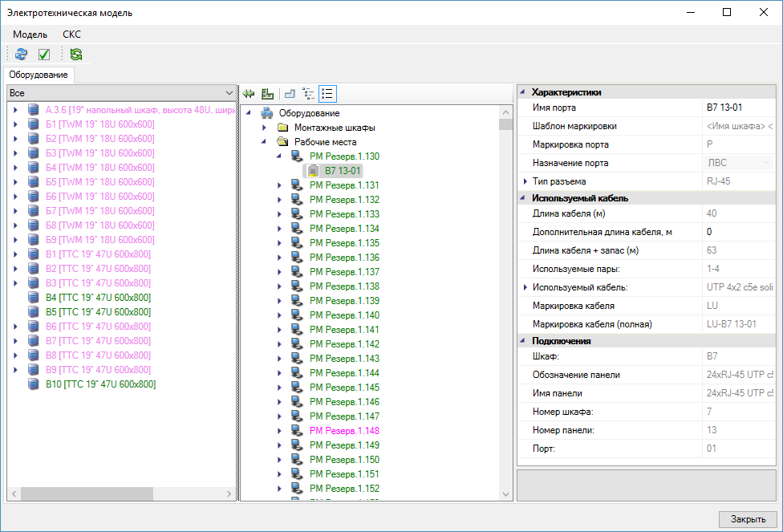Click the rack icon of А.3.6 cabinet
The image size is (783, 532).
point(34,110)
